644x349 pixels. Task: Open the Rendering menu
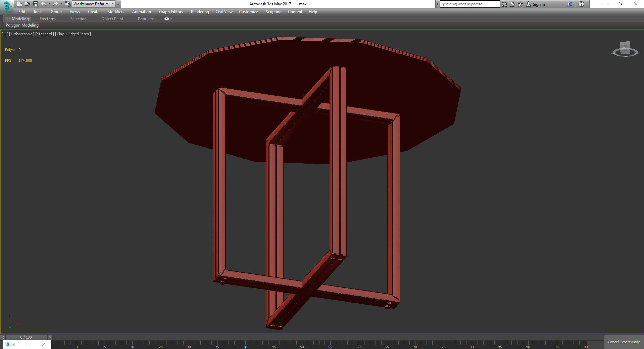(x=200, y=12)
